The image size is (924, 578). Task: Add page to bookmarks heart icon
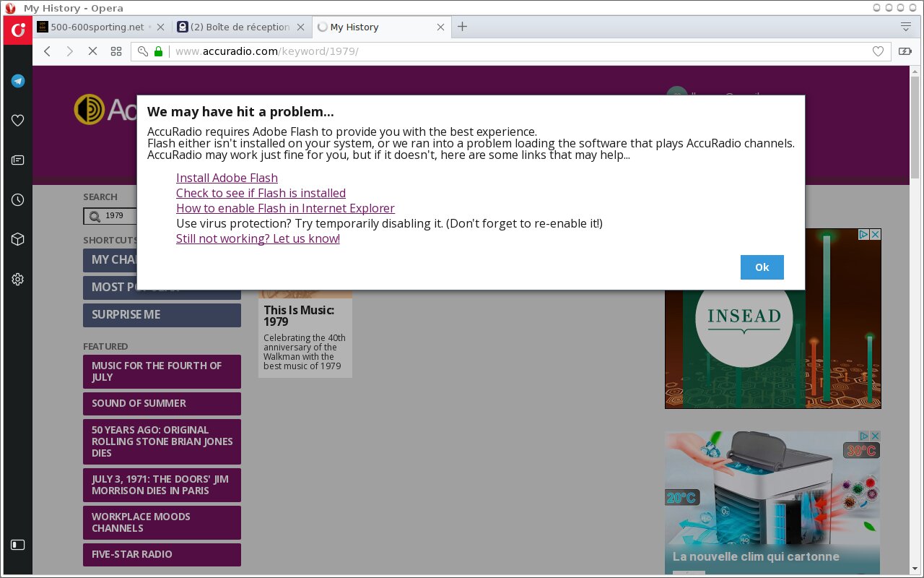[878, 51]
